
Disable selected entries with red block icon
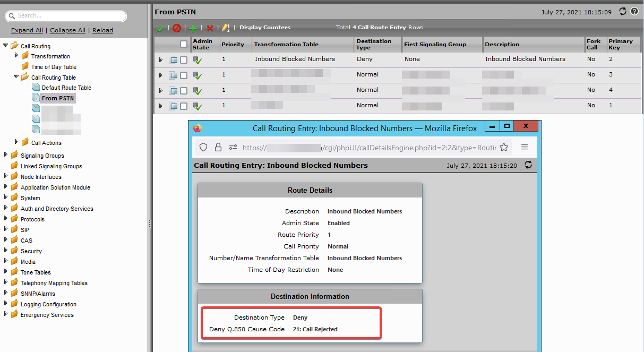coord(177,28)
